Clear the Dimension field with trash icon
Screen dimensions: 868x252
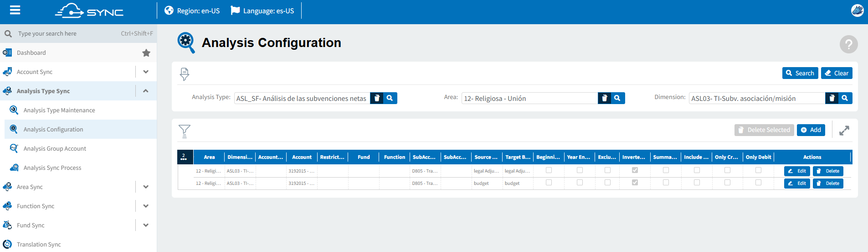pos(832,98)
